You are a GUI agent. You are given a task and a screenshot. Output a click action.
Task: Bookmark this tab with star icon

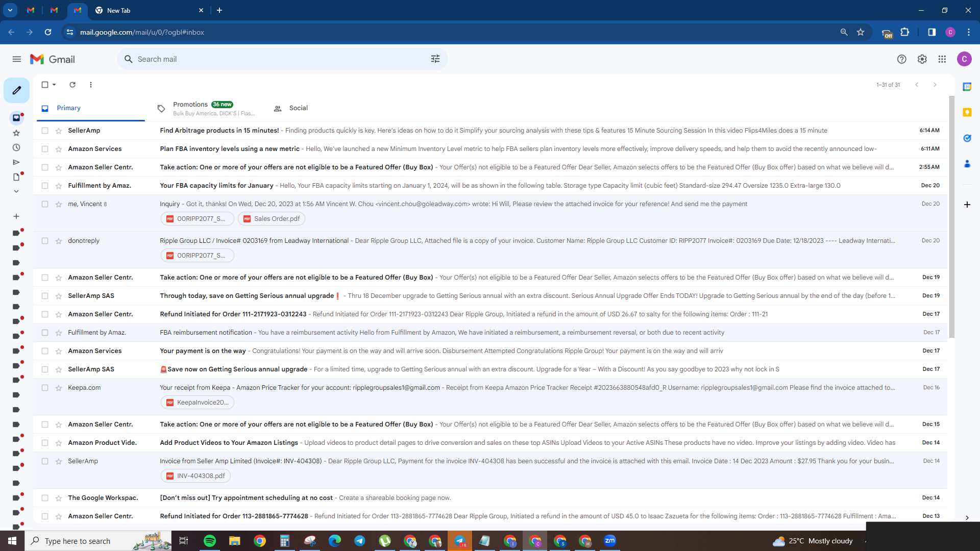pyautogui.click(x=861, y=32)
